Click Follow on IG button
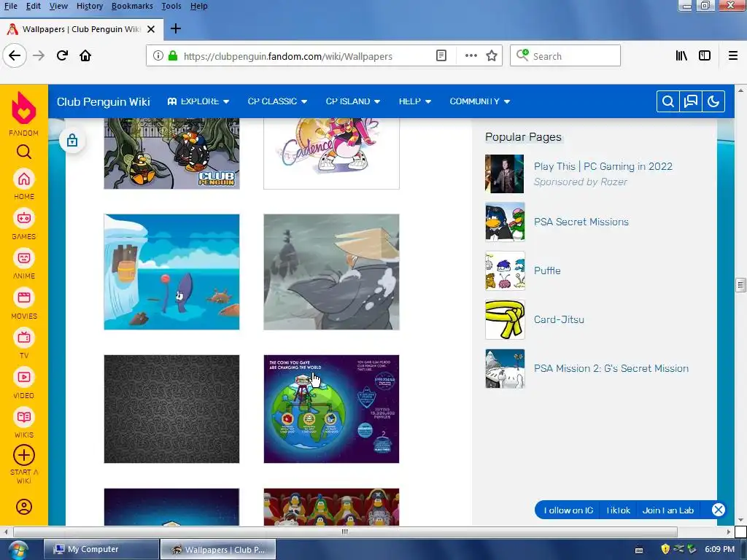 (x=568, y=510)
